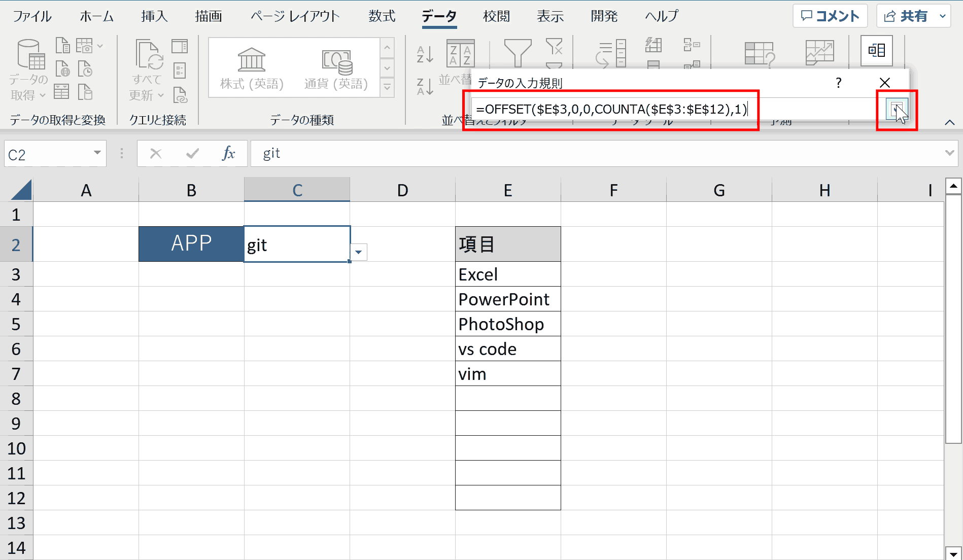Select the cell containing PowerPoint
The height and width of the screenshot is (560, 963).
508,299
